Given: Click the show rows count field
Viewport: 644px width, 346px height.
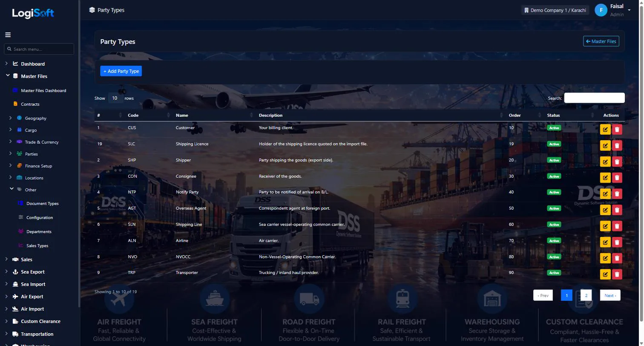Looking at the screenshot, I should pos(115,98).
